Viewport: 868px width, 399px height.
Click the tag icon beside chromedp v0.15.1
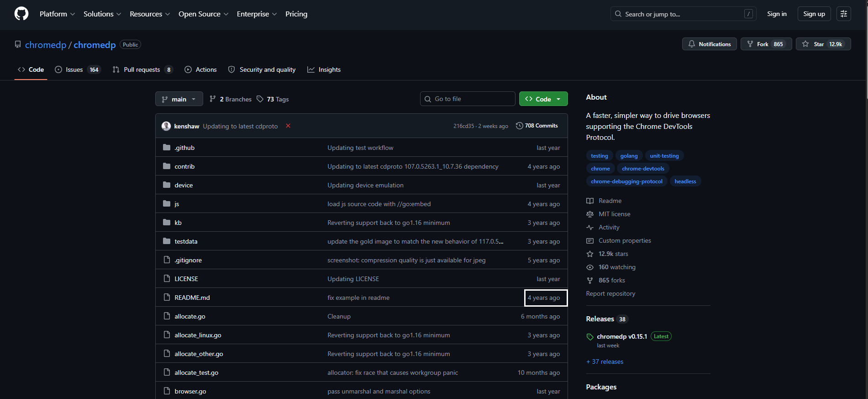pyautogui.click(x=590, y=337)
